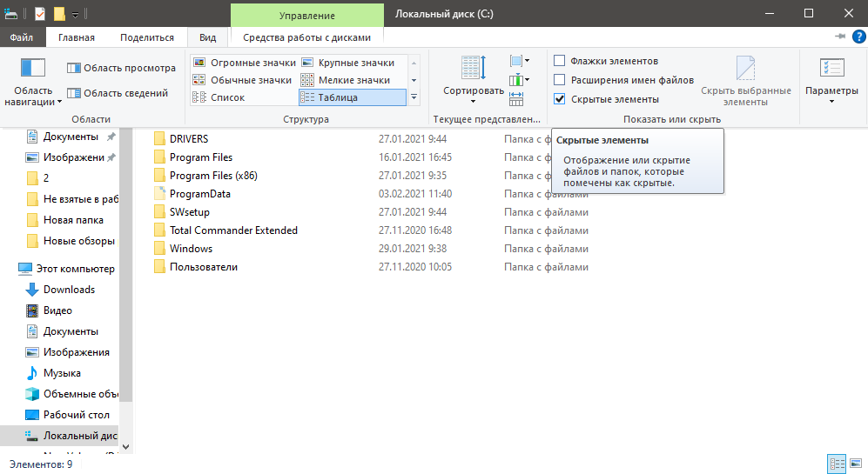Open the Сортировать dropdown
This screenshot has width=868, height=474.
click(x=473, y=90)
